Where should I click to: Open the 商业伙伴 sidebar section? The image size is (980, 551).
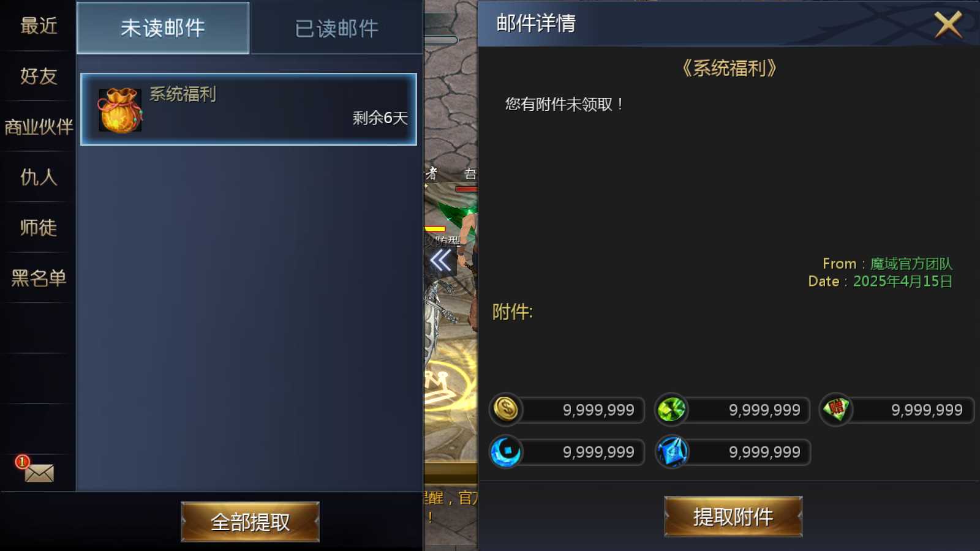click(x=38, y=127)
